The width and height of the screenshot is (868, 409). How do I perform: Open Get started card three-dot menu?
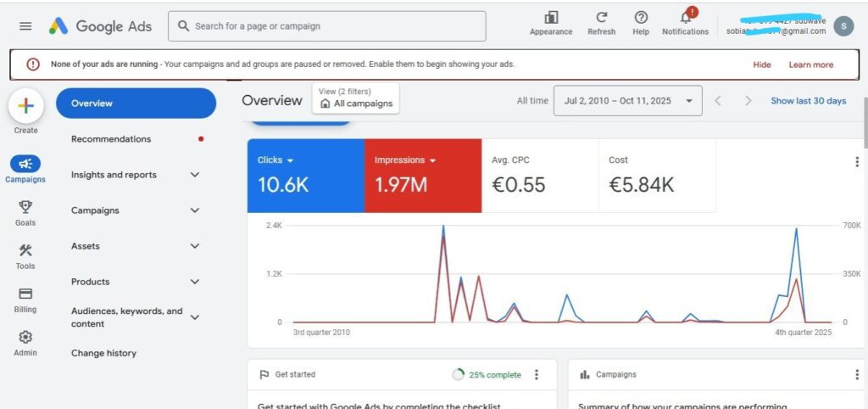[x=536, y=375]
